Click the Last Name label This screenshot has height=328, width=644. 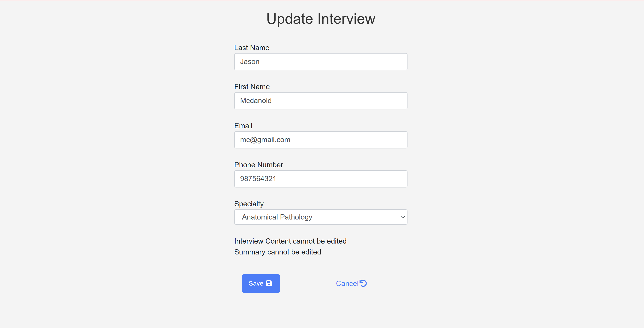(252, 48)
